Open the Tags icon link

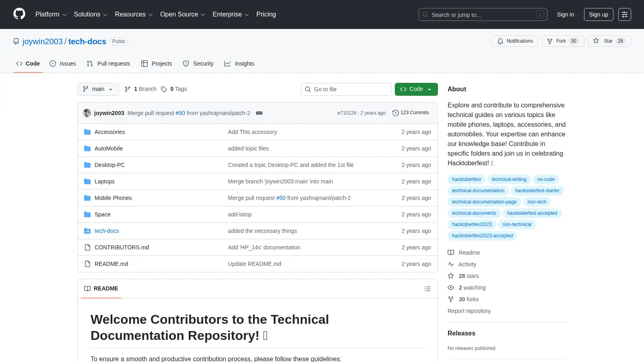coord(164,89)
